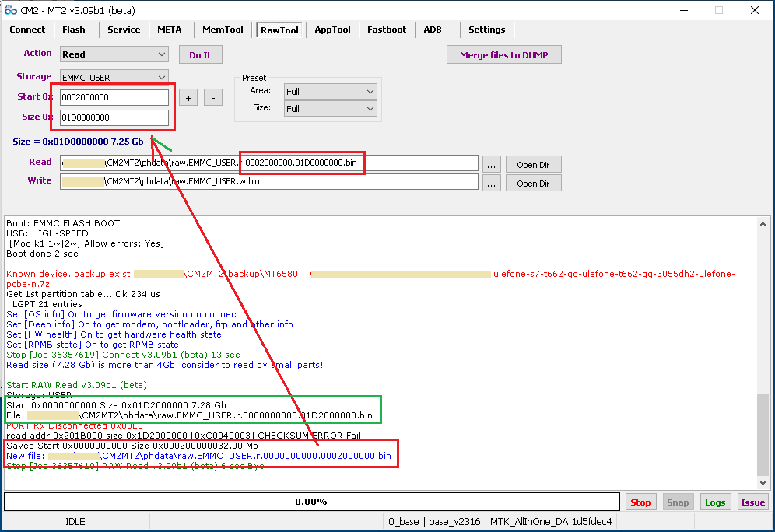Click browse button for Read file path

[491, 164]
